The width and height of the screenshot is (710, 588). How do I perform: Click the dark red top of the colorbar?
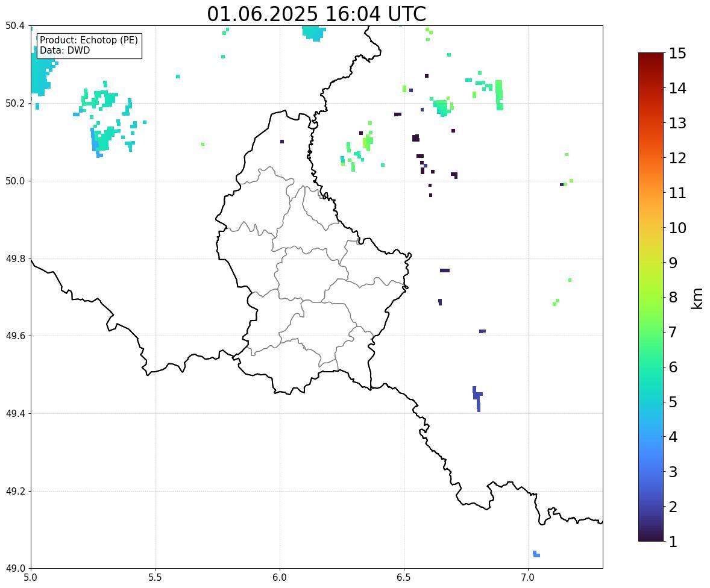point(651,57)
